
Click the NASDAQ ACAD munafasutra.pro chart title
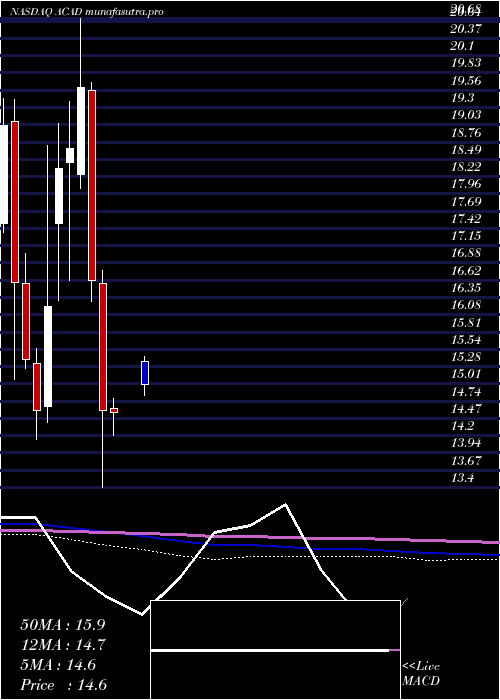click(86, 12)
